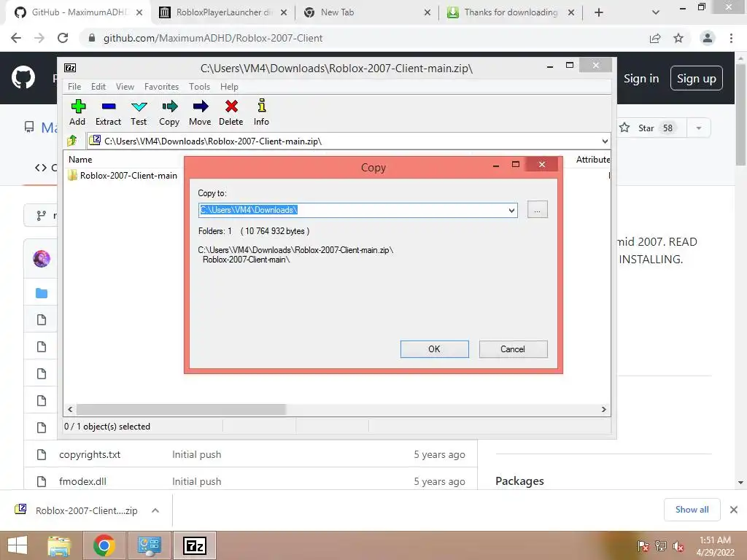Open Chrome from the taskbar
This screenshot has width=747, height=560.
point(104,545)
